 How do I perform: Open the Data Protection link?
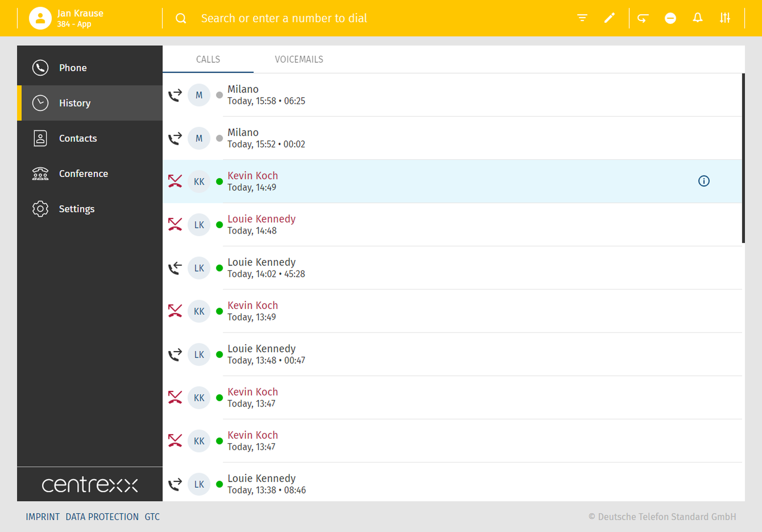point(102,517)
